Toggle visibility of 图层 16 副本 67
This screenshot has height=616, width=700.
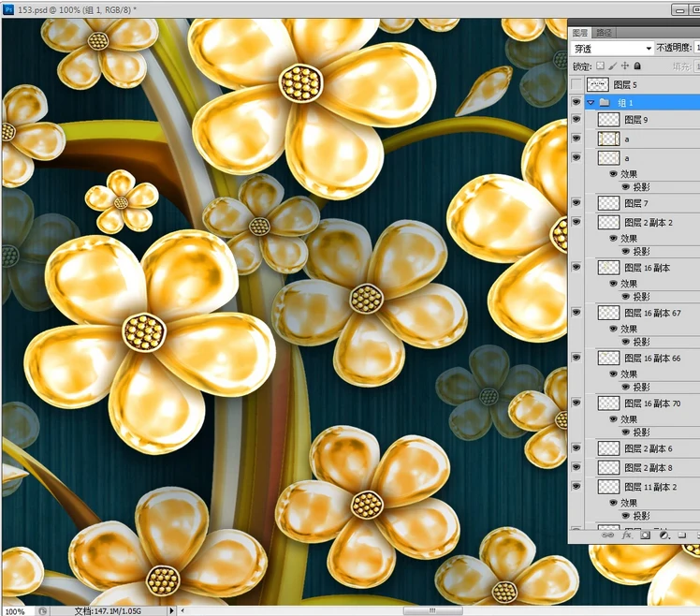pyautogui.click(x=576, y=312)
